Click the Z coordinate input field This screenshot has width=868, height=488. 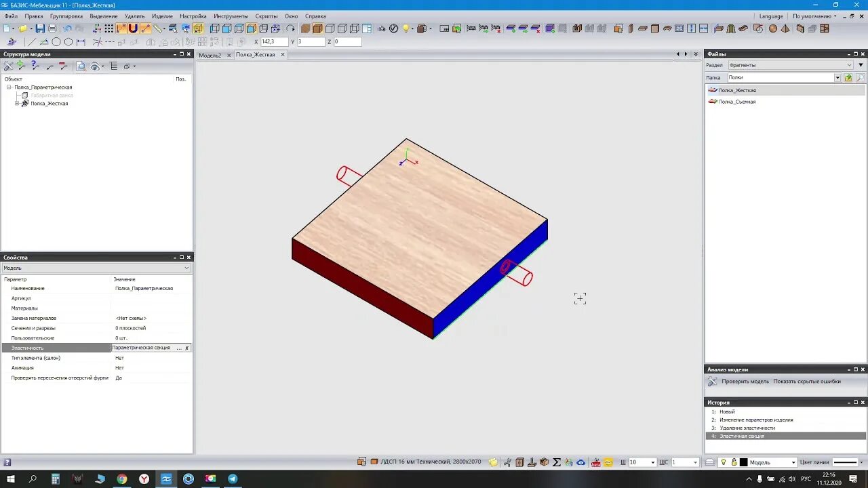tap(347, 42)
